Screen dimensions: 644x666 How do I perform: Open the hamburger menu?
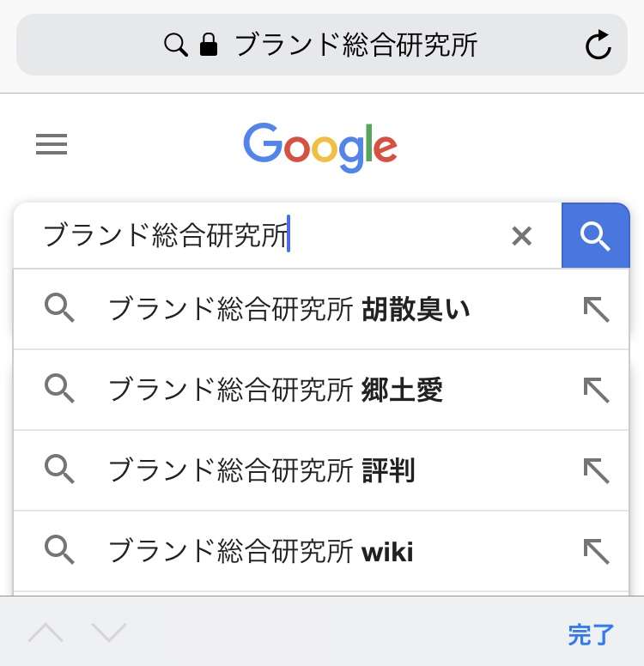(x=52, y=145)
